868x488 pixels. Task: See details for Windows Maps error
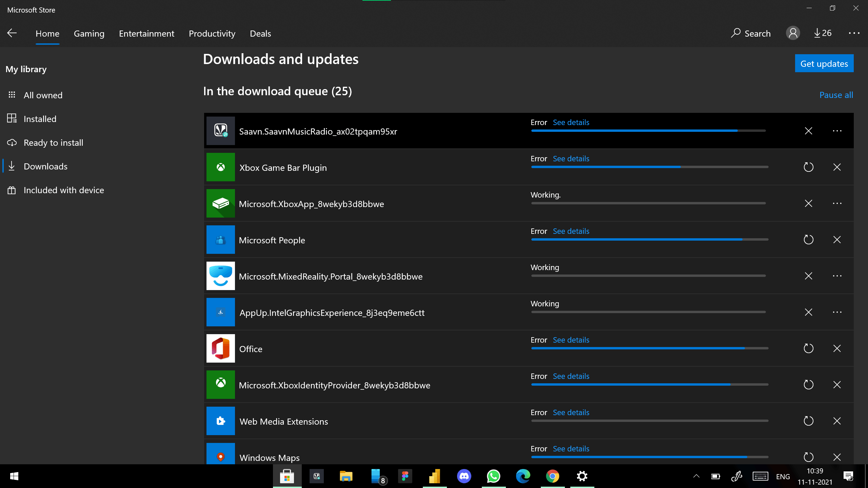[x=571, y=449]
